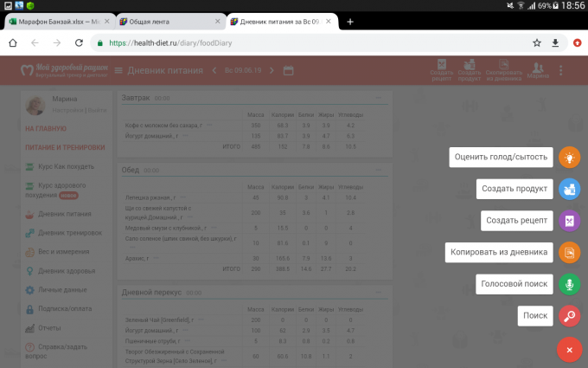Click the purple Создать рецепт floating icon

(568, 221)
